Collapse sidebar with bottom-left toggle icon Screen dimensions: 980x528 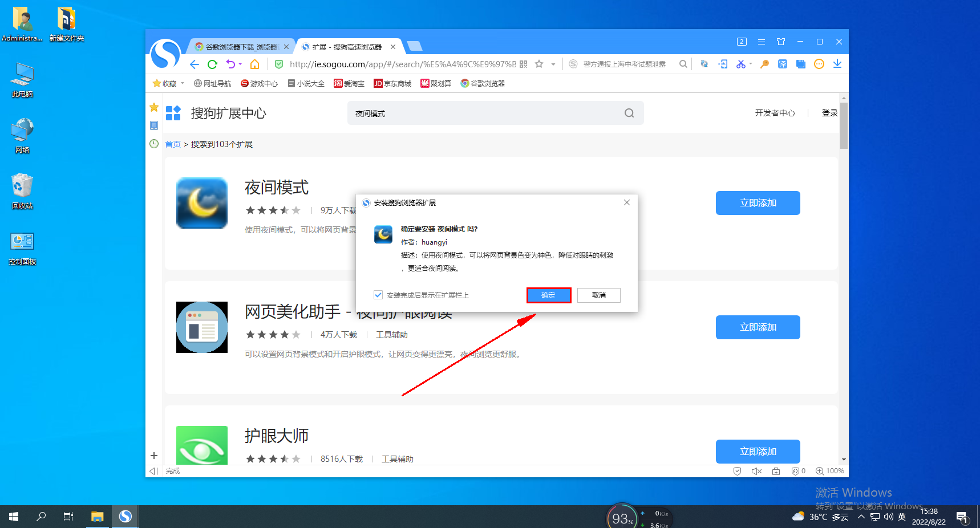coord(153,471)
